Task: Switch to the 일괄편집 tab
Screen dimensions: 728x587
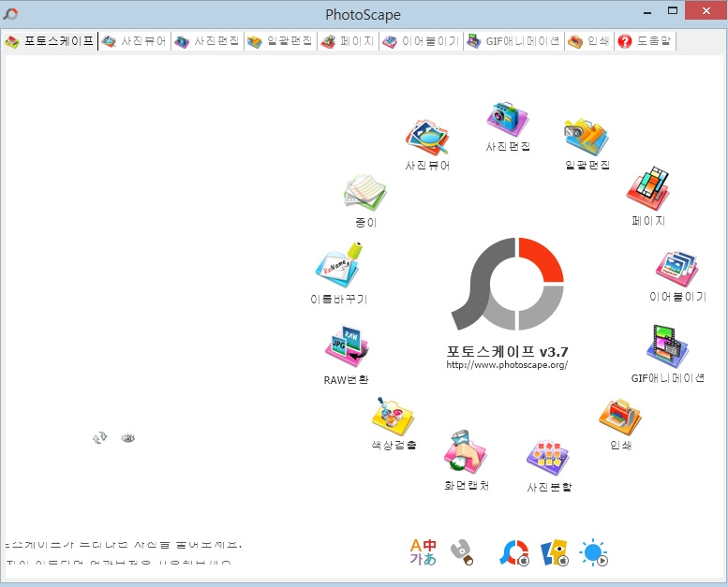Action: pos(280,41)
